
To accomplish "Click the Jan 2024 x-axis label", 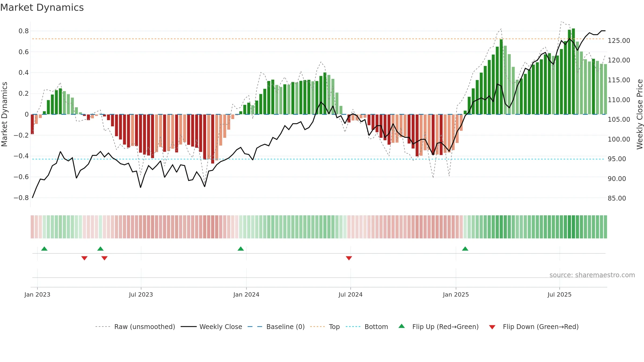I will [246, 294].
